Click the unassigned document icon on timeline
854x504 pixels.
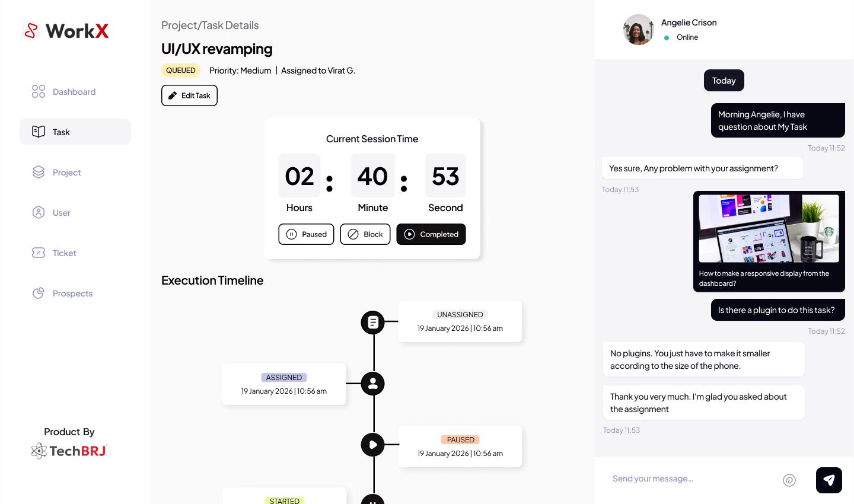[373, 323]
